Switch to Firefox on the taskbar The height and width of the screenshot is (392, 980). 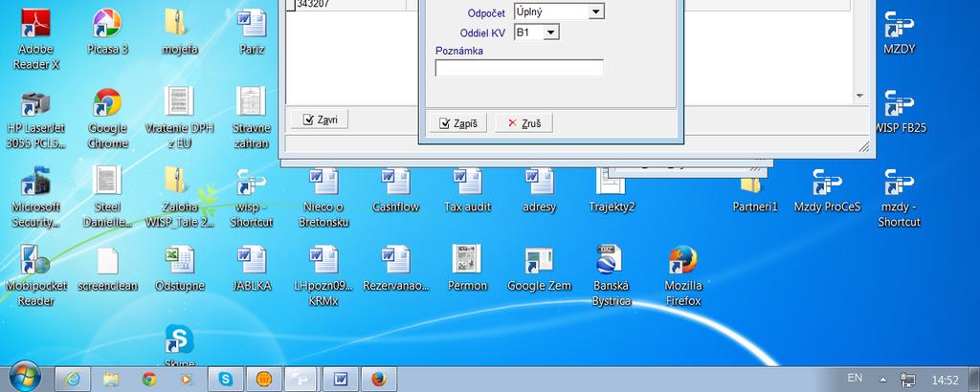378,379
